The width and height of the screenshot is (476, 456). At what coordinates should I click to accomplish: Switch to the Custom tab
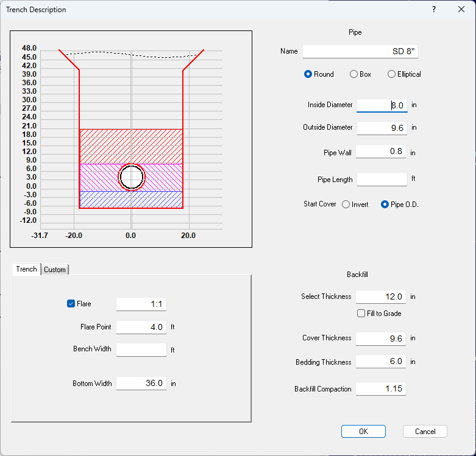click(x=55, y=270)
